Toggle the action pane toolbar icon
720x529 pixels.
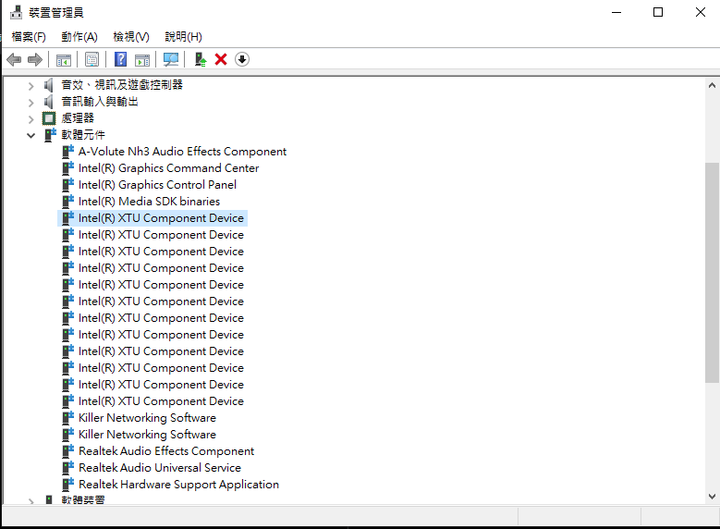coord(142,60)
